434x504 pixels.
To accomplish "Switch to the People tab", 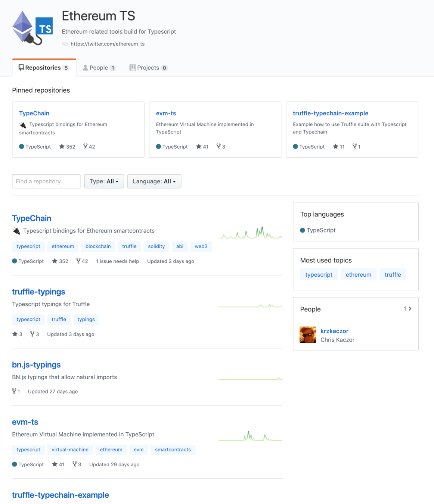I will click(x=99, y=68).
